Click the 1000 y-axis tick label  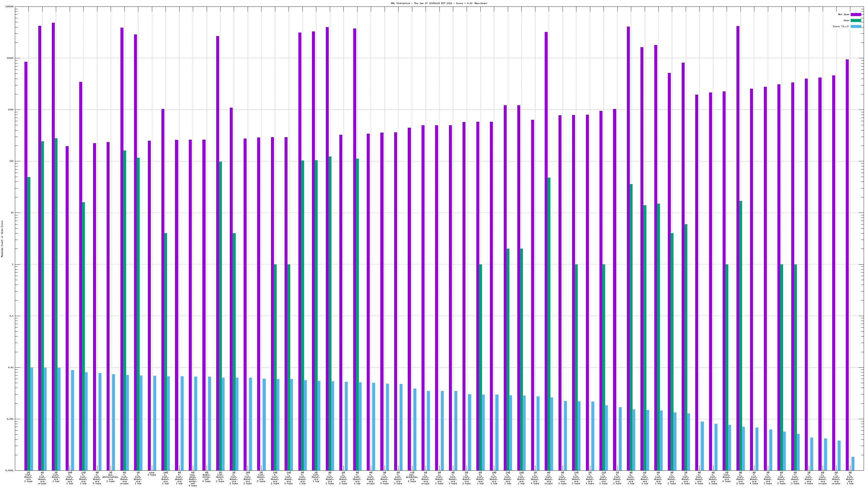(11, 110)
